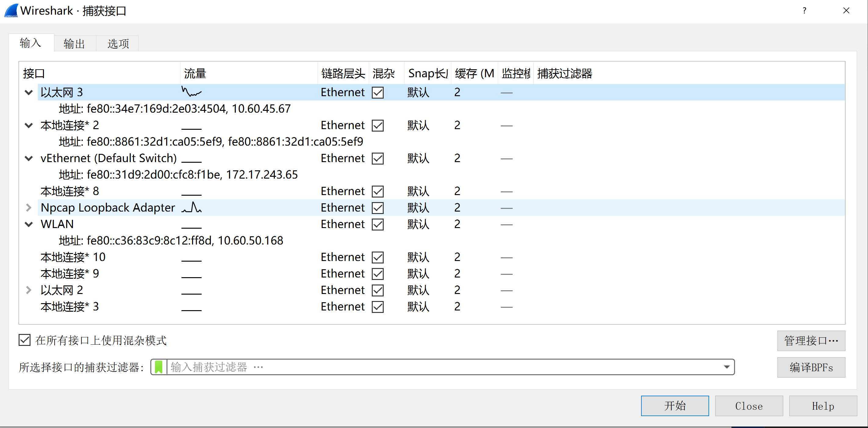The height and width of the screenshot is (428, 868).
Task: Click the 监控模 column header
Action: 515,73
